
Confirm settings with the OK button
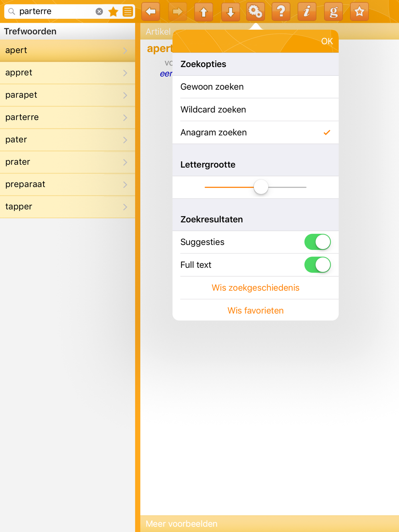[x=327, y=41]
